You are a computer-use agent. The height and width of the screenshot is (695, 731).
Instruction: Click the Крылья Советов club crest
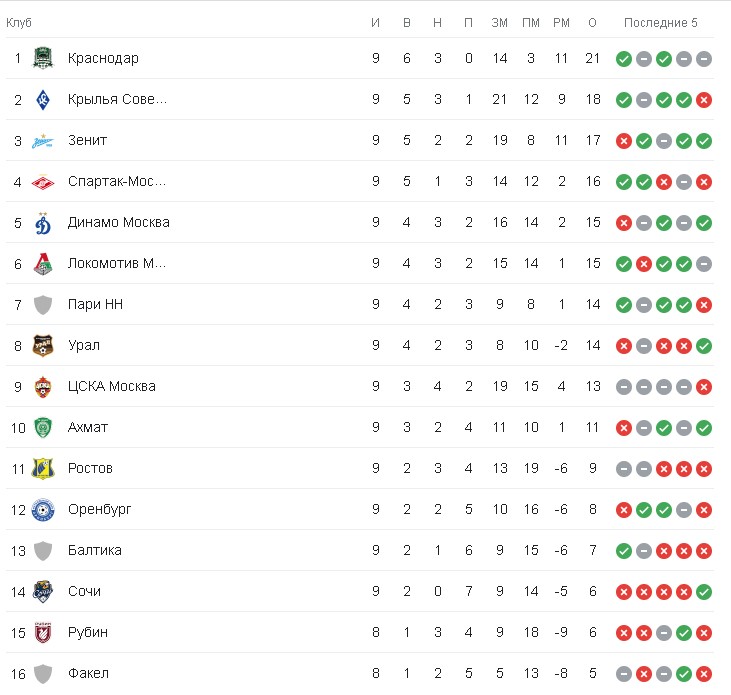pos(43,99)
